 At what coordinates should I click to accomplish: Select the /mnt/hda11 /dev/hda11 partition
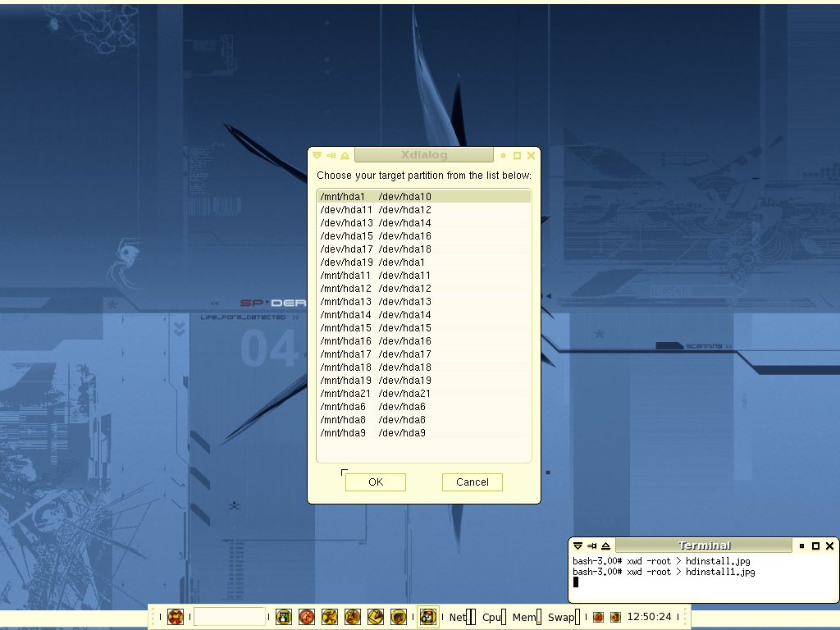(x=424, y=276)
